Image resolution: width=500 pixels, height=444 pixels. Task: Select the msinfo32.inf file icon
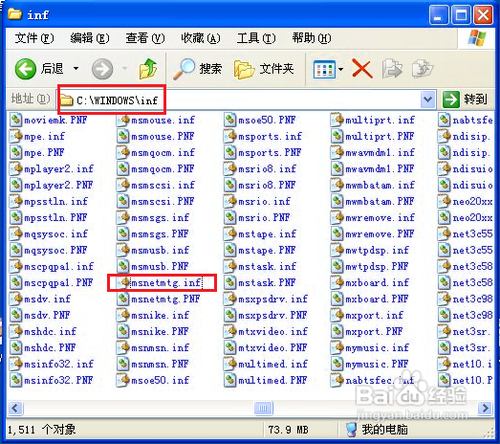coord(16,364)
